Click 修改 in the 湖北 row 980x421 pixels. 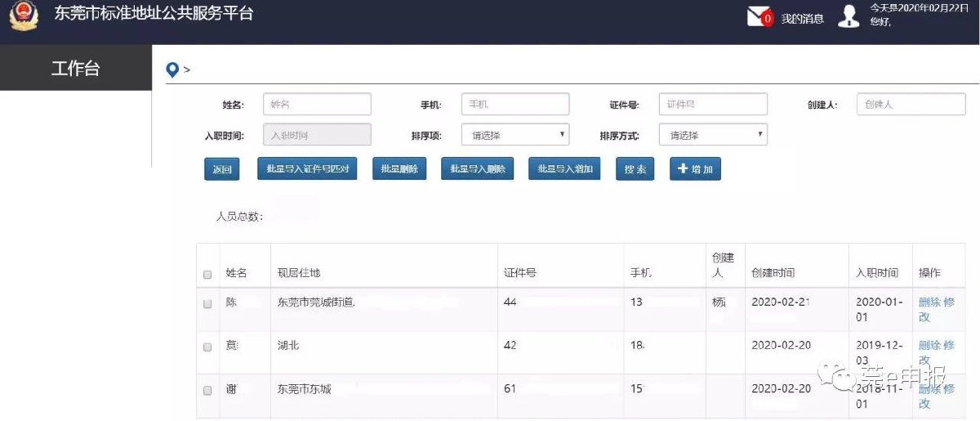937,352
